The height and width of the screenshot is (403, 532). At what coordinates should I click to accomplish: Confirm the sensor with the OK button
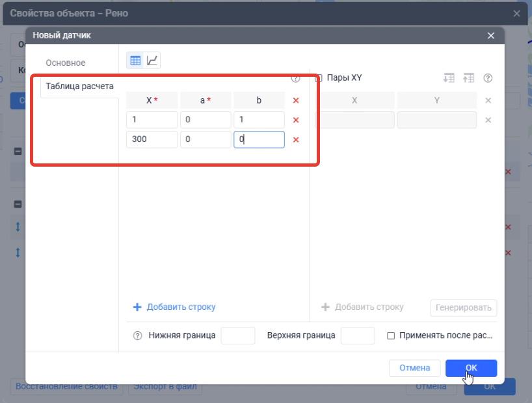point(471,368)
